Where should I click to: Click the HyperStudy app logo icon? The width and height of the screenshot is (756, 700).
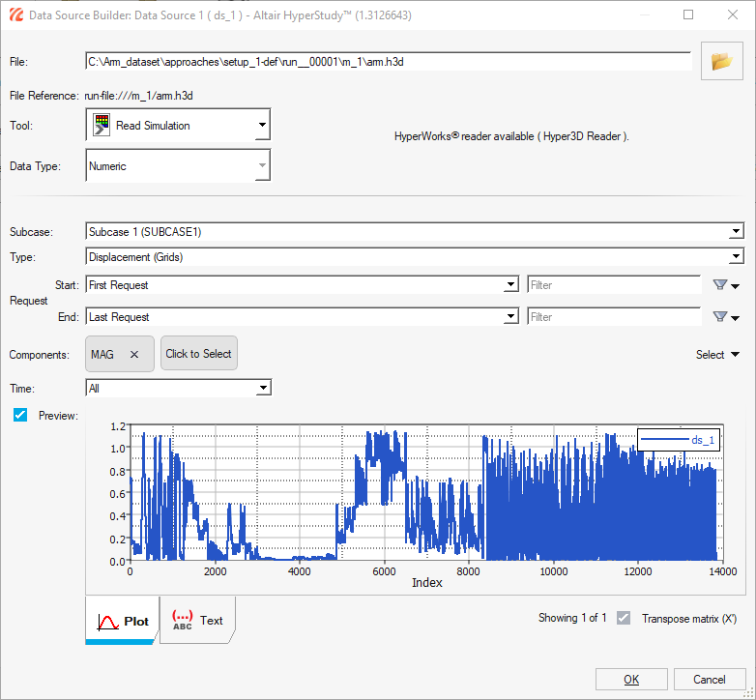click(15, 15)
